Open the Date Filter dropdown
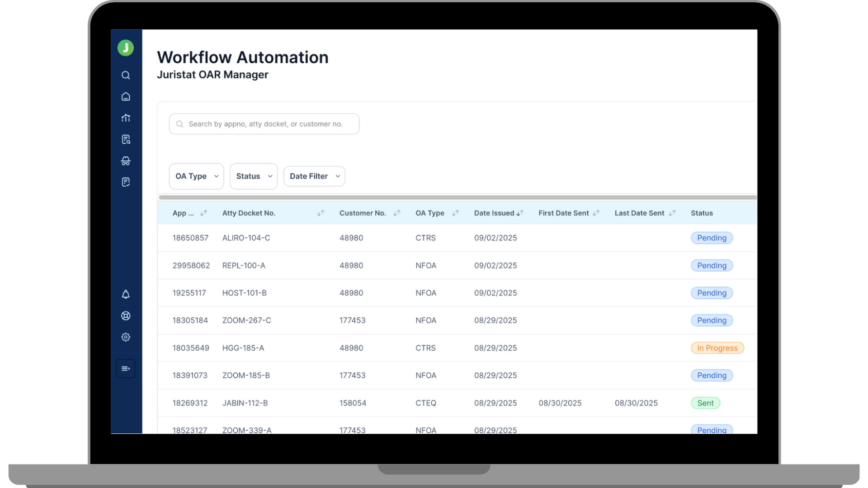Viewport: 868px width, 488px height. (314, 176)
